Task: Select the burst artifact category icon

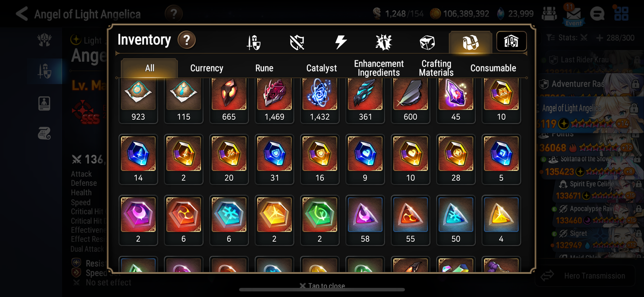Action: coord(384,42)
